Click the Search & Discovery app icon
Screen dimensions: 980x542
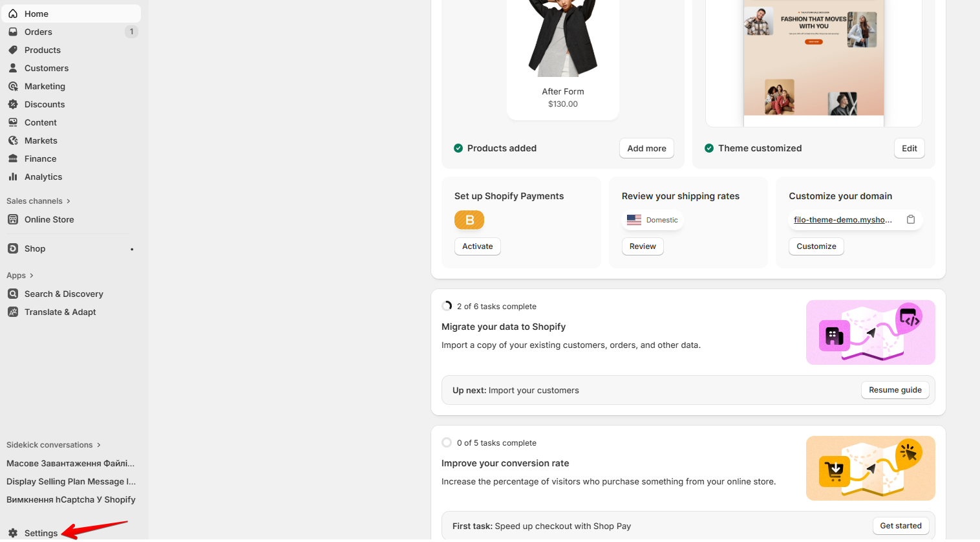pos(13,294)
